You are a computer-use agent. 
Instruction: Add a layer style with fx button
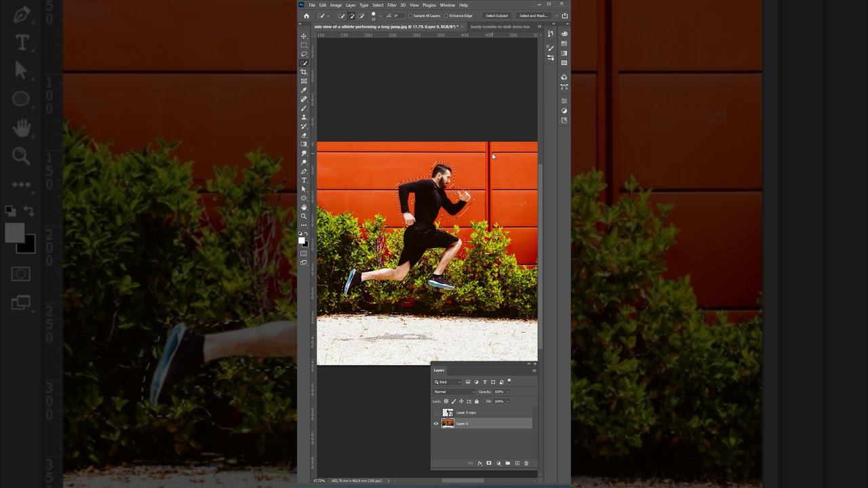click(x=479, y=464)
